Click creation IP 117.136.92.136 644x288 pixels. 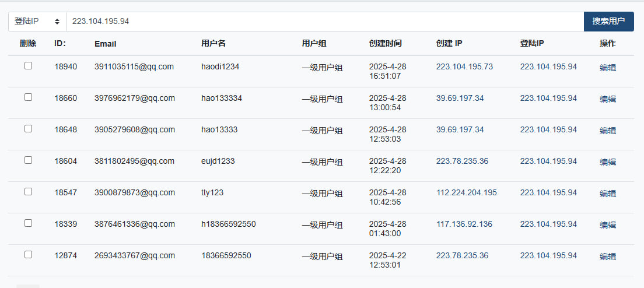click(464, 224)
